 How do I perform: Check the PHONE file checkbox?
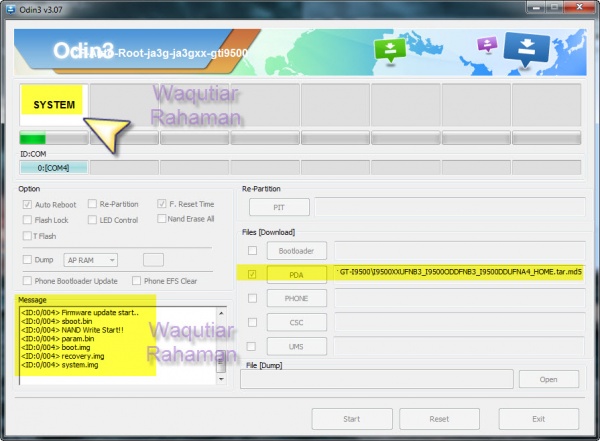tap(252, 298)
